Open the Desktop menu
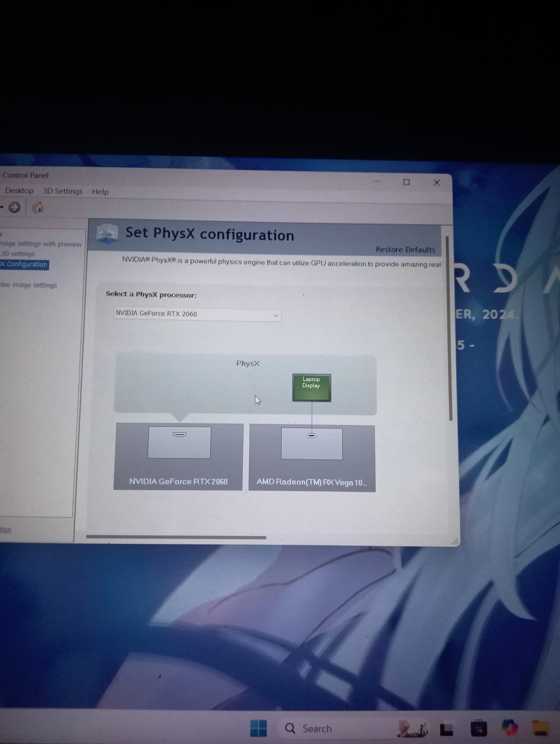 click(x=19, y=191)
